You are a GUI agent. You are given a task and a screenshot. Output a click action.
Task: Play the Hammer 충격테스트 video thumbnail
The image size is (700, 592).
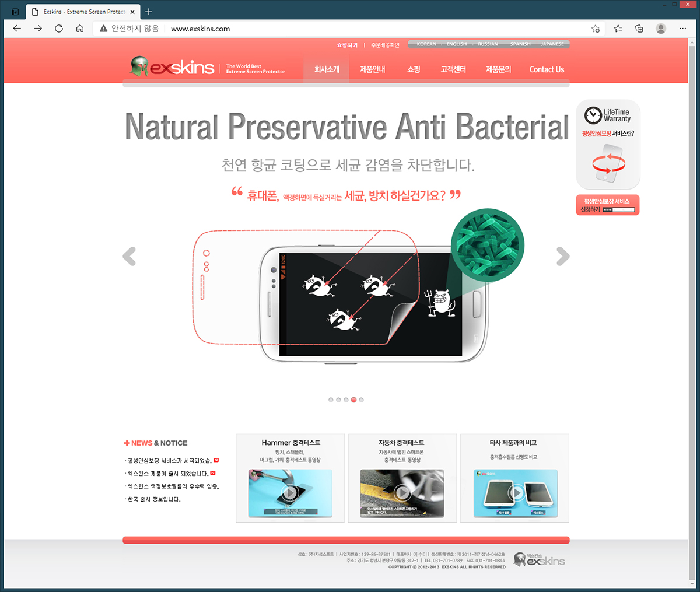tap(290, 493)
